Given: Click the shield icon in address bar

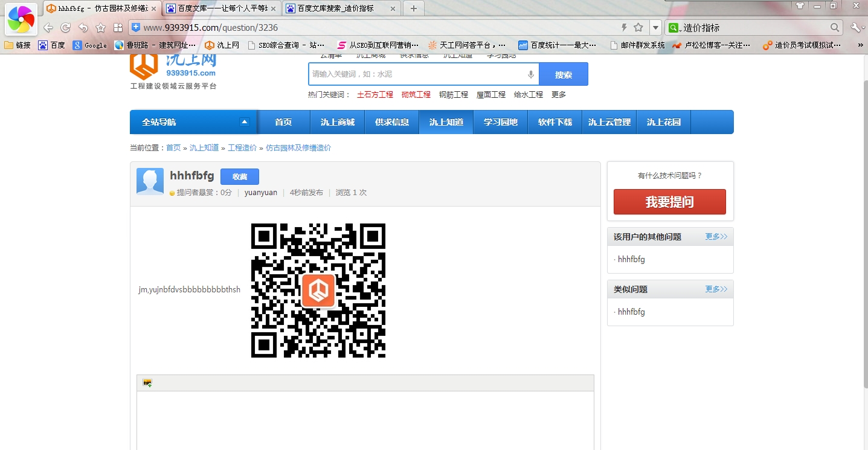Looking at the screenshot, I should point(136,27).
